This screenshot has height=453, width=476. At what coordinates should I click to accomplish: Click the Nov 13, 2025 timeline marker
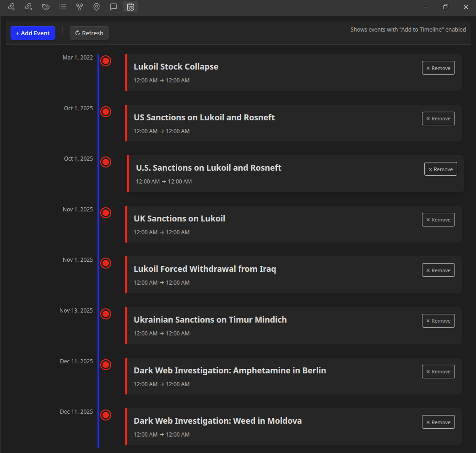(106, 314)
